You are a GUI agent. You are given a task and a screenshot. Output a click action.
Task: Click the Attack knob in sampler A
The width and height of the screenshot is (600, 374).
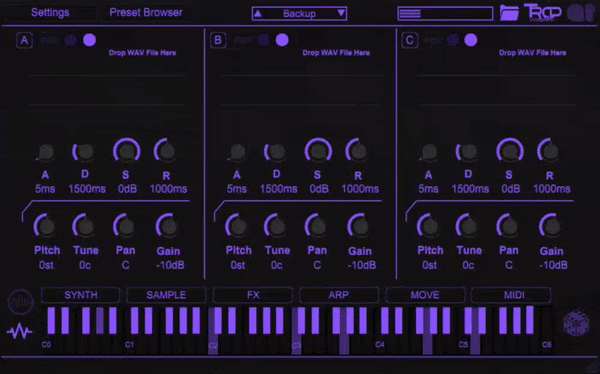click(x=46, y=152)
